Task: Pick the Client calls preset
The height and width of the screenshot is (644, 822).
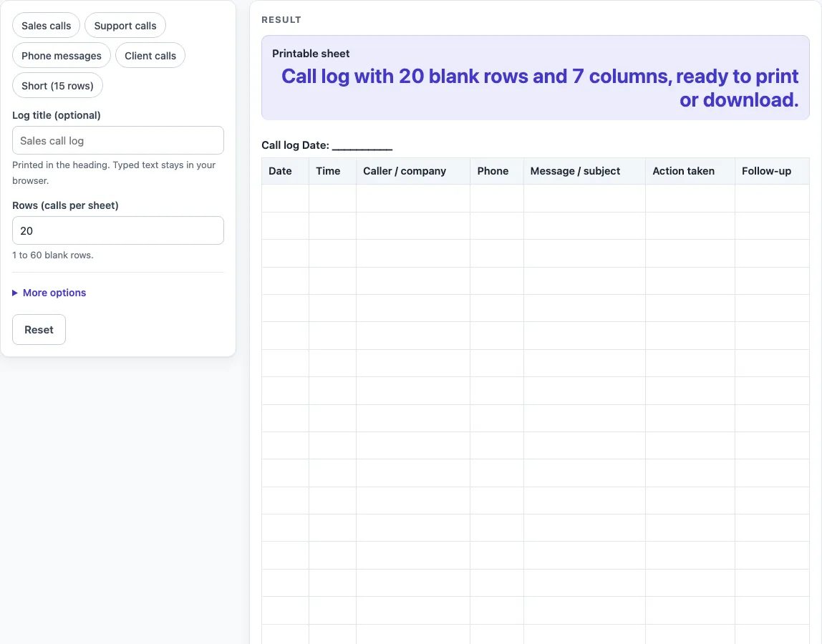Action: (150, 56)
